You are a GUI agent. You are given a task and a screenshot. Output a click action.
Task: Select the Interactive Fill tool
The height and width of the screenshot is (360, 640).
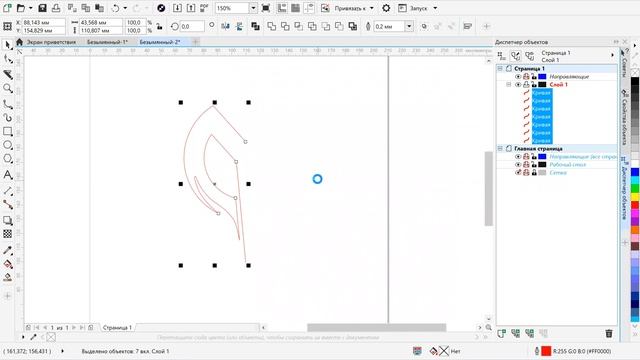pyautogui.click(x=7, y=264)
